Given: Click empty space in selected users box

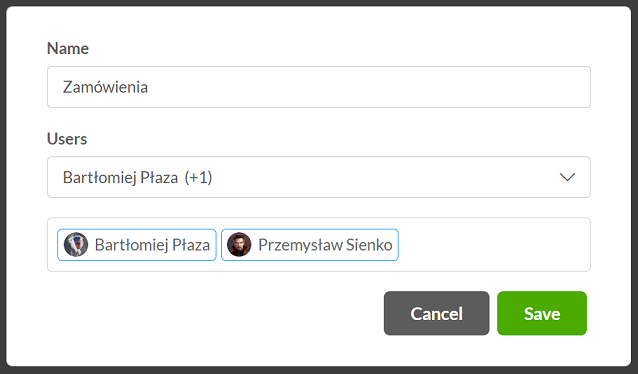Looking at the screenshot, I should point(492,245).
